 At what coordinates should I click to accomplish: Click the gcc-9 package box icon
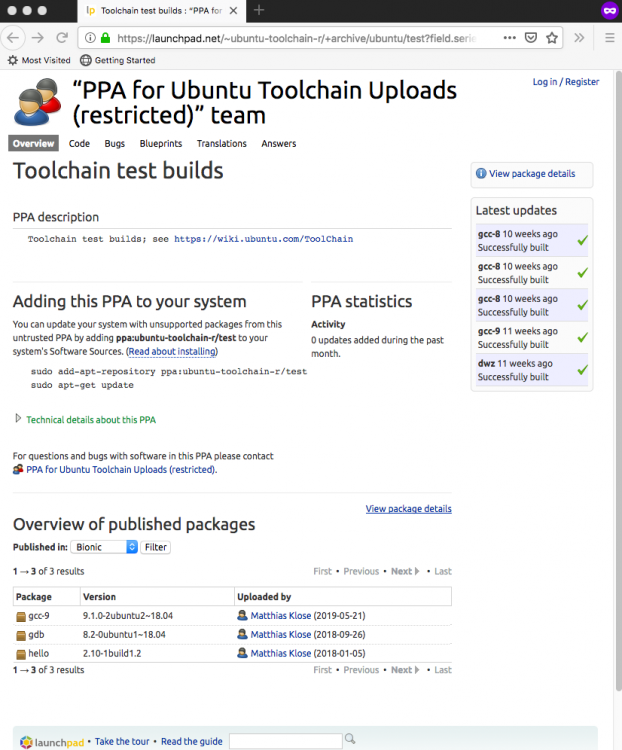tap(21, 617)
